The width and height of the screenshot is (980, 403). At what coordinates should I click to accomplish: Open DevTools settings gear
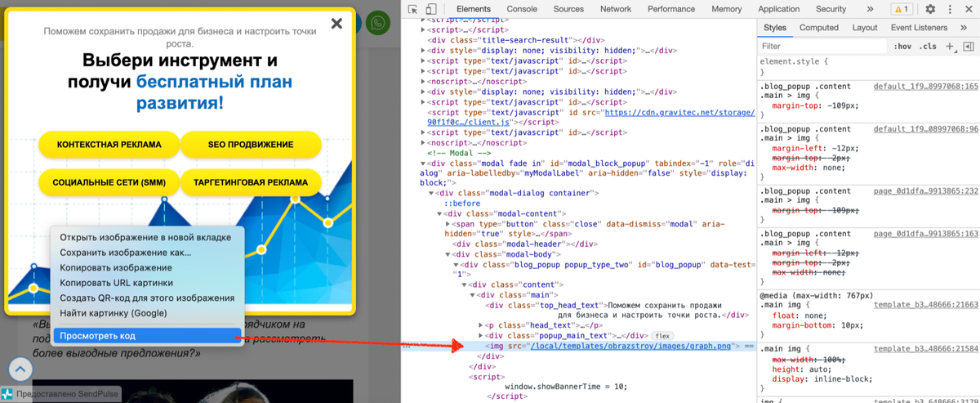[930, 9]
